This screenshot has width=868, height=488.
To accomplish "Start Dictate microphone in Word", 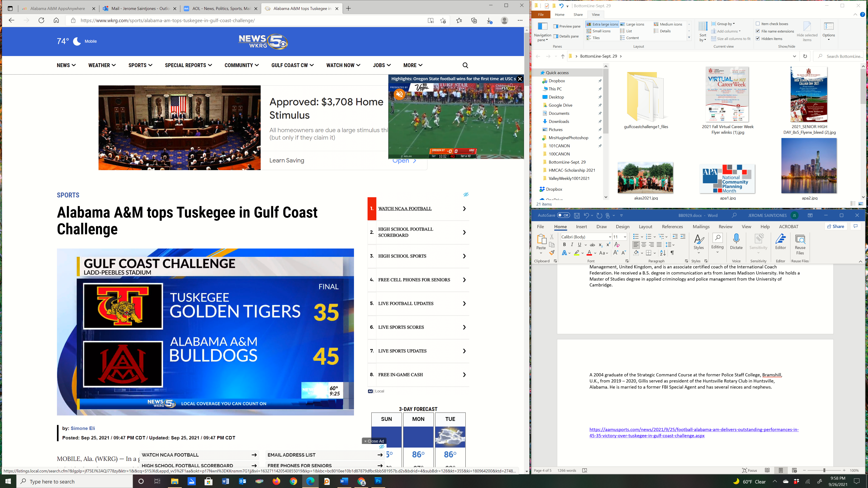I will [x=736, y=242].
